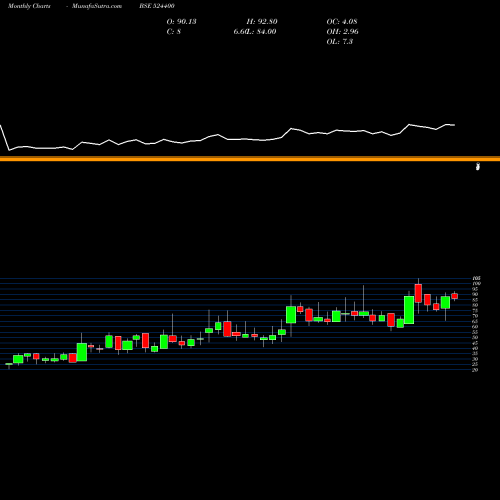Select the high value 'H: 92.80'

(262, 22)
